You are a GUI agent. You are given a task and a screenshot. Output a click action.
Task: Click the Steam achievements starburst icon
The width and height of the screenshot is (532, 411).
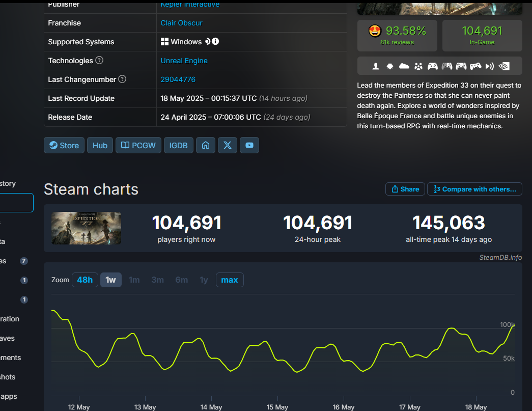click(x=390, y=66)
